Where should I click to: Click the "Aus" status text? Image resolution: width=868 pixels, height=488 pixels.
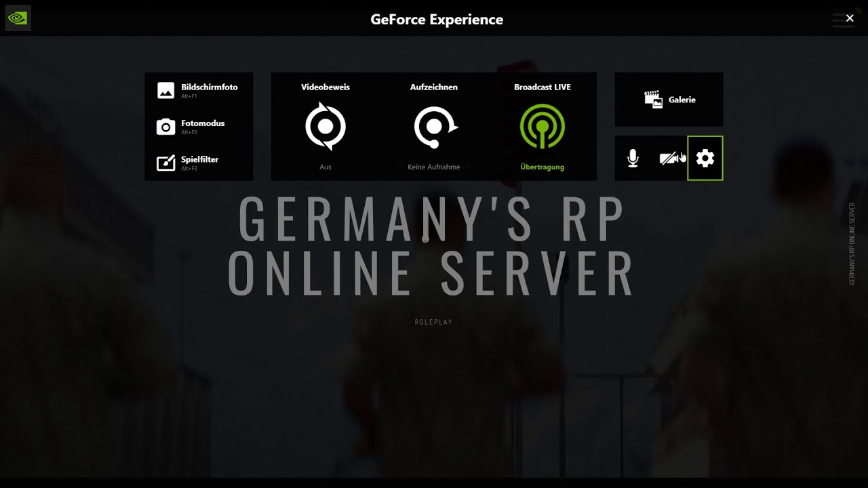(325, 167)
